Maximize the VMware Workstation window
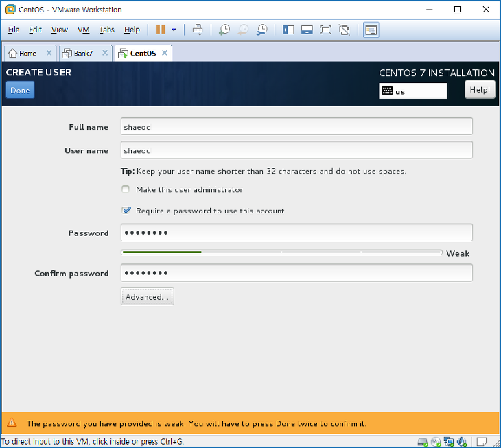Screen dimensions: 501x448 coord(457,9)
